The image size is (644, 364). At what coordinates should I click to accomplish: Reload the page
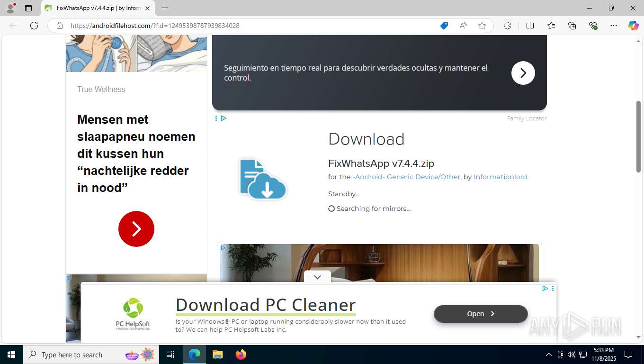point(34,26)
